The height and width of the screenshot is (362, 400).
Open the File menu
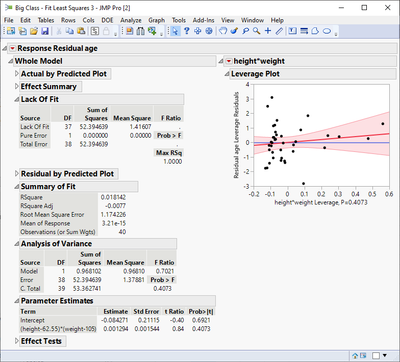pyautogui.click(x=9, y=20)
